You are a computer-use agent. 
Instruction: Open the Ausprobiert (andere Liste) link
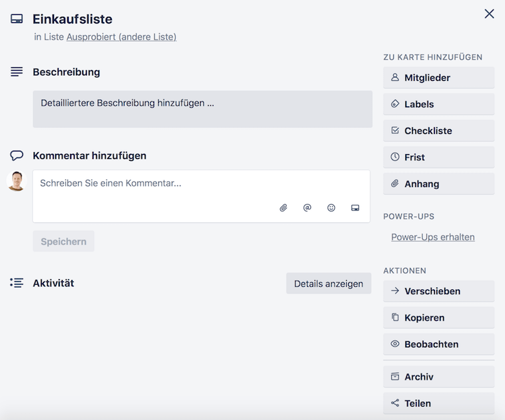coord(121,37)
